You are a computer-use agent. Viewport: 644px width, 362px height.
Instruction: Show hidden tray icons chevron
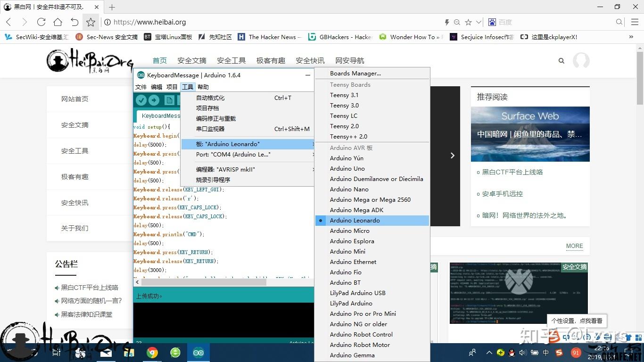(489, 353)
